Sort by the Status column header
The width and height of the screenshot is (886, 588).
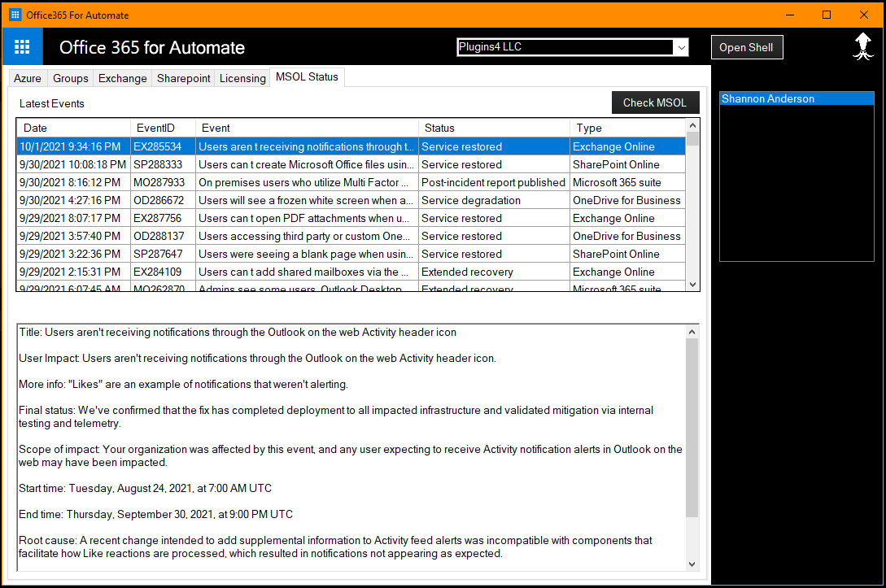click(494, 128)
